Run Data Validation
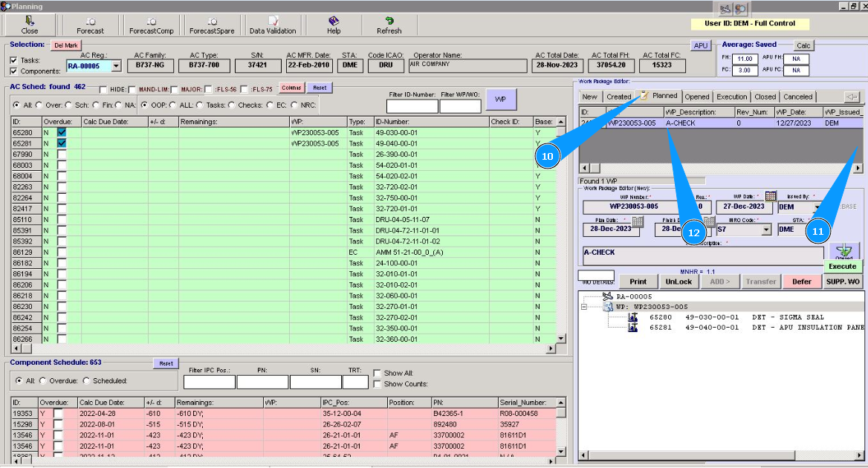This screenshot has height=468, width=868. pos(273,25)
